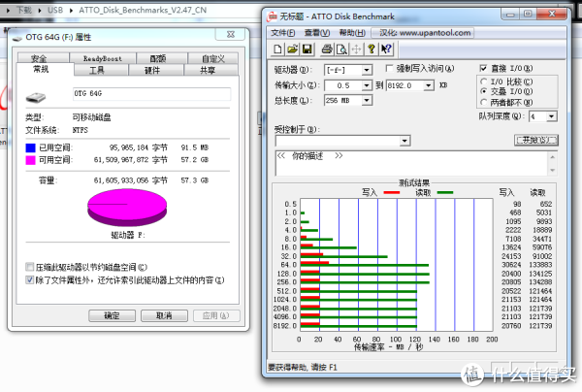This screenshot has width=582, height=392.
Task: Click the OTG 64G volume label field
Action: point(151,94)
